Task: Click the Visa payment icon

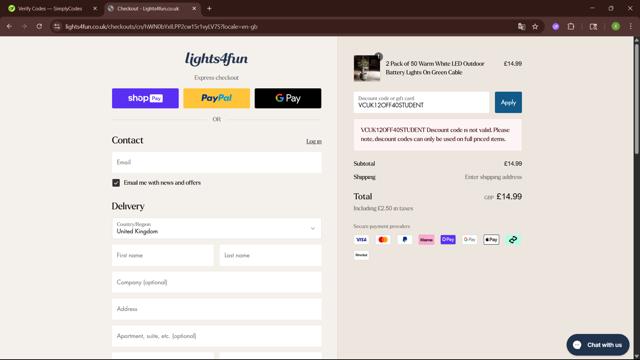Action: (361, 240)
